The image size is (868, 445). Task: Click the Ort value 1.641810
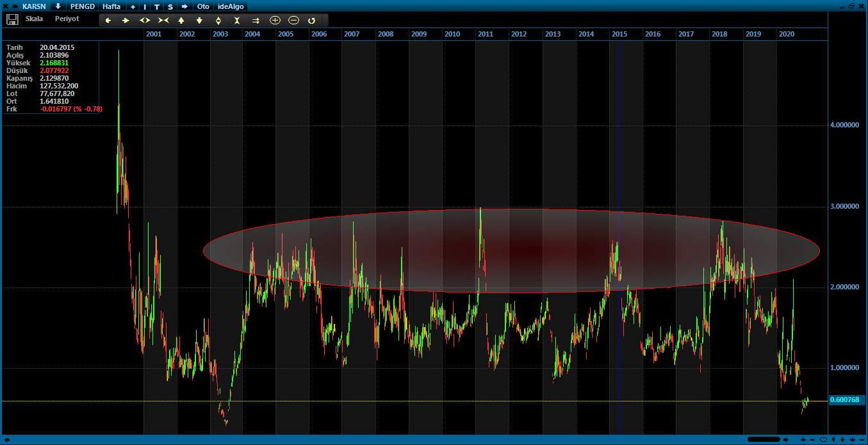pyautogui.click(x=54, y=102)
